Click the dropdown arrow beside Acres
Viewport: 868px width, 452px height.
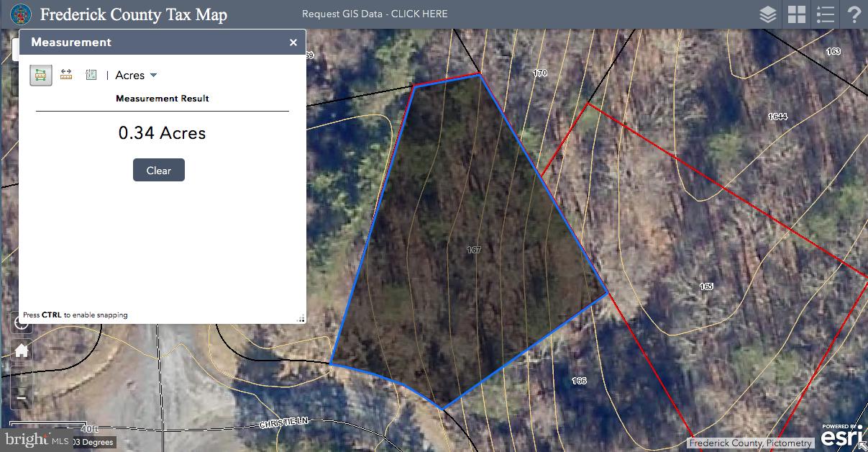pyautogui.click(x=153, y=75)
